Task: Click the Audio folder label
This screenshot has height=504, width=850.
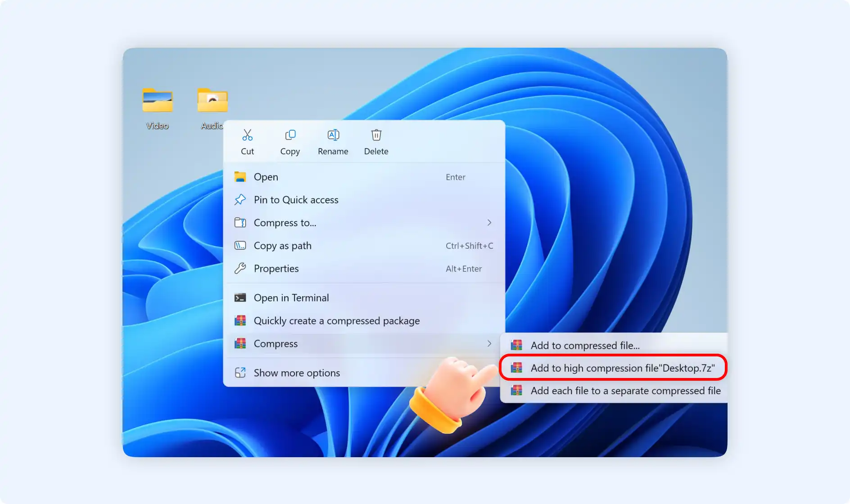Action: (x=212, y=126)
